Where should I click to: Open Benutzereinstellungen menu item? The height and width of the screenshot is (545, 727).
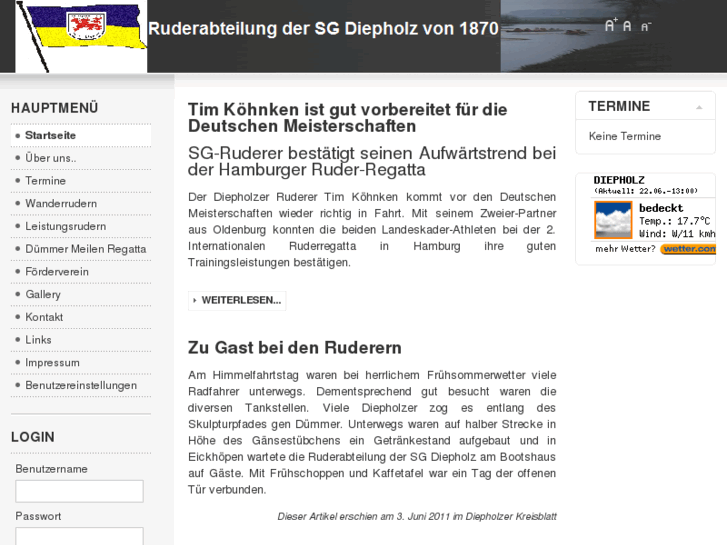81,385
